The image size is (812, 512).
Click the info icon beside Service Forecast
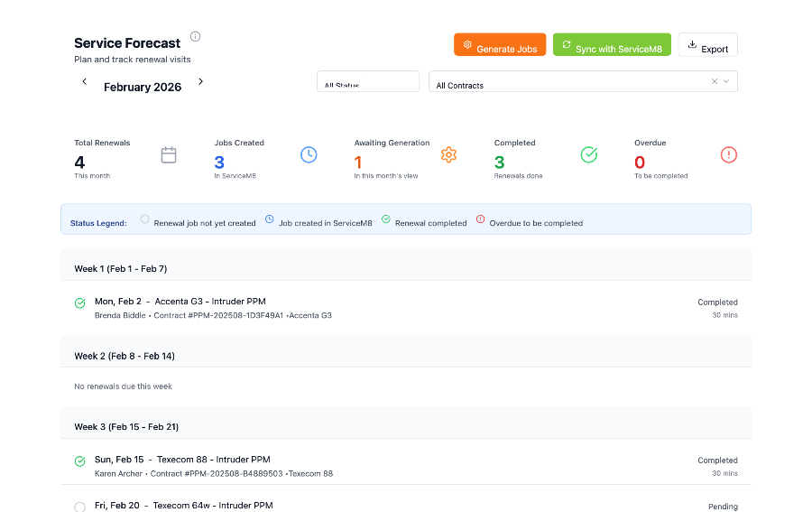[x=196, y=37]
